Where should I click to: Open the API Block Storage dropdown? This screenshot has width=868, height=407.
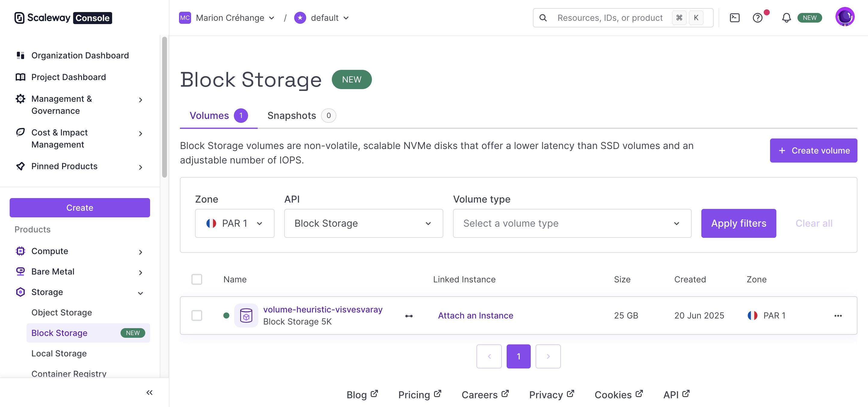pos(363,223)
